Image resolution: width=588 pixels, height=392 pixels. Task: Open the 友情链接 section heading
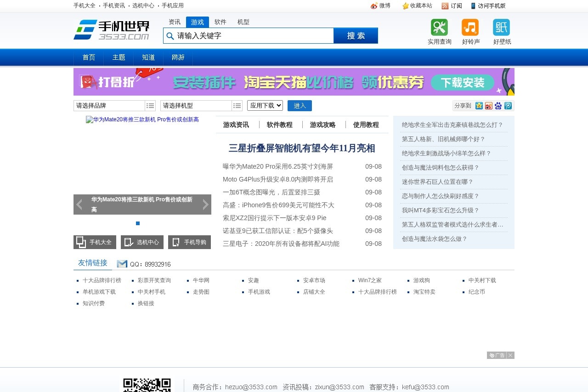(x=93, y=263)
